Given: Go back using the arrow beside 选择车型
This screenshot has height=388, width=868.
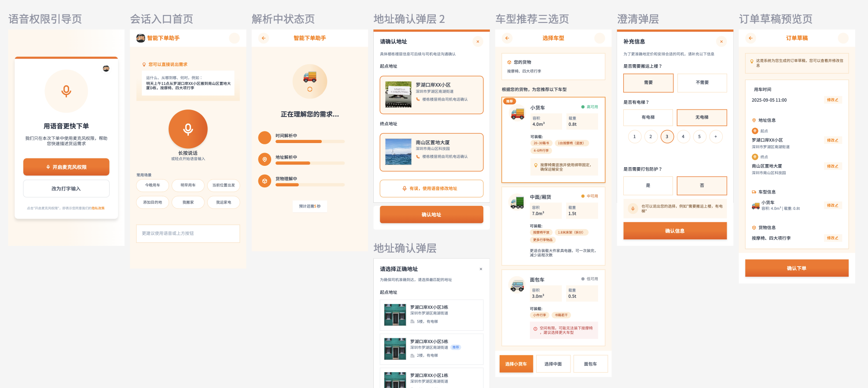Looking at the screenshot, I should click(x=507, y=38).
